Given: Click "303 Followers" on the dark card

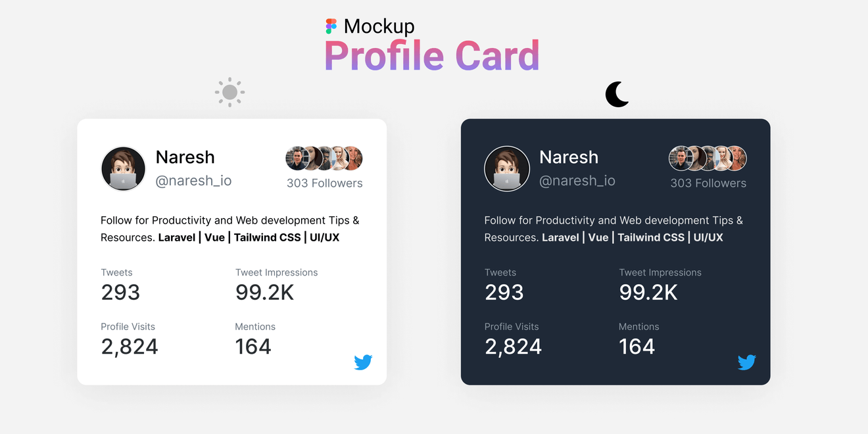Looking at the screenshot, I should 708,183.
